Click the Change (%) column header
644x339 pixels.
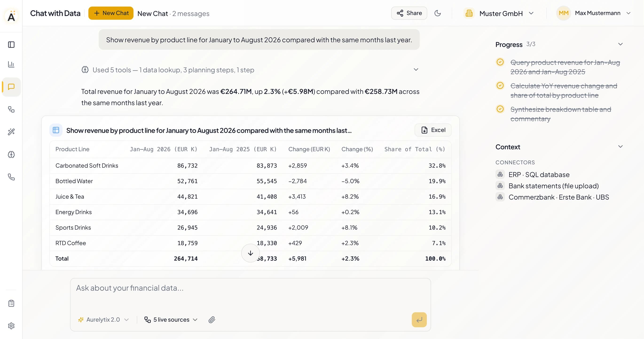click(x=357, y=149)
